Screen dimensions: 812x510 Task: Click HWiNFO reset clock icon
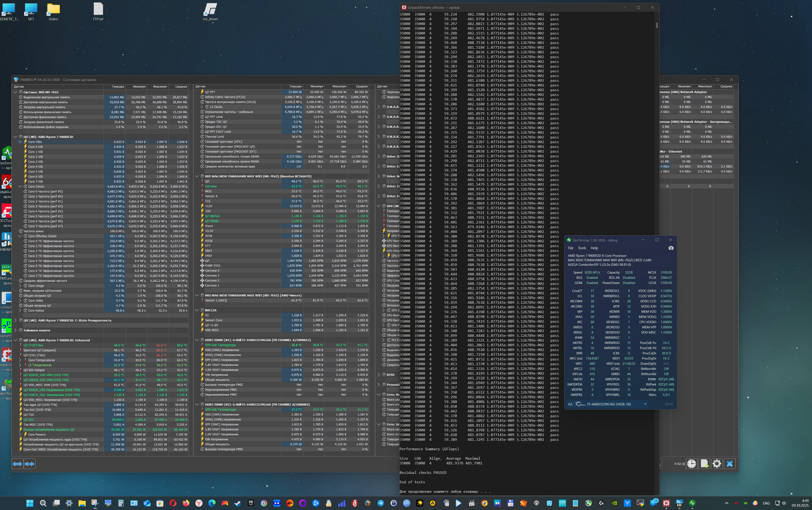point(691,464)
